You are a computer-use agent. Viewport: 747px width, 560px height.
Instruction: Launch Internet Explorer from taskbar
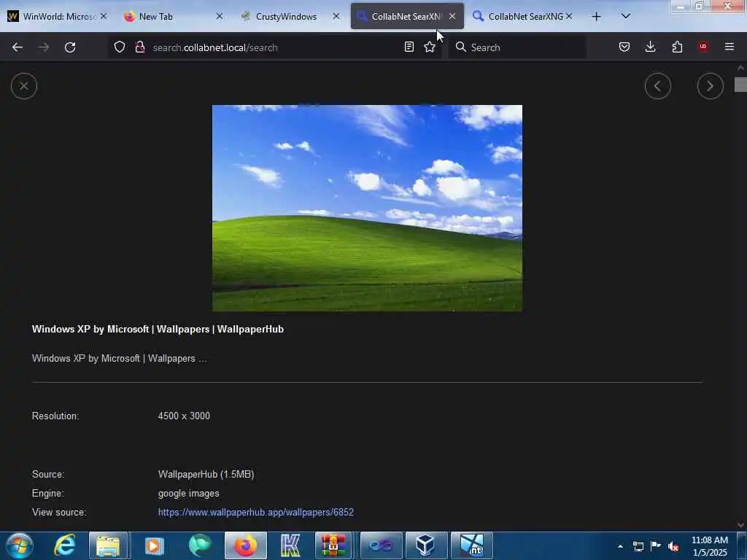65,545
